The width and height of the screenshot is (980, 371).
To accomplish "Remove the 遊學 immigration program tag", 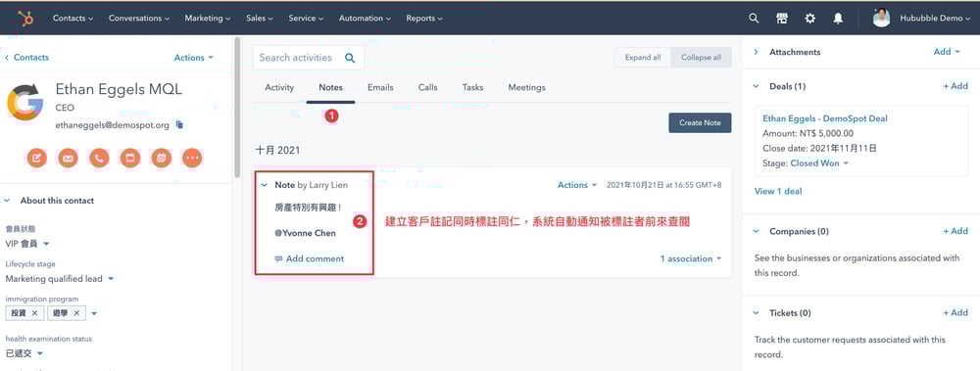I will (76, 313).
